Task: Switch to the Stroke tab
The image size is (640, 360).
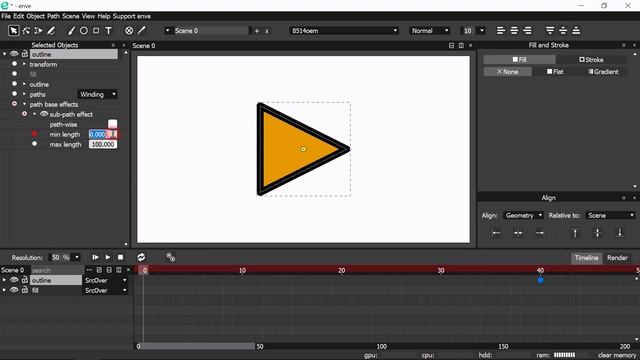Action: [591, 60]
